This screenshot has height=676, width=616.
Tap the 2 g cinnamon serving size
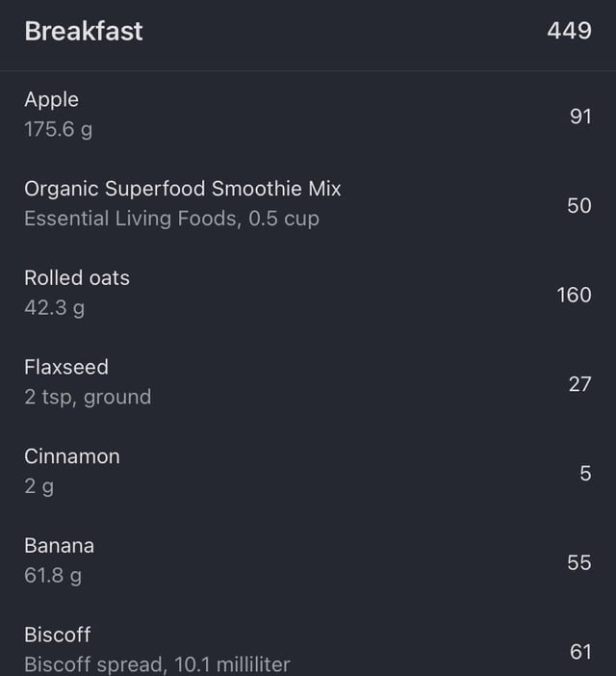point(38,486)
